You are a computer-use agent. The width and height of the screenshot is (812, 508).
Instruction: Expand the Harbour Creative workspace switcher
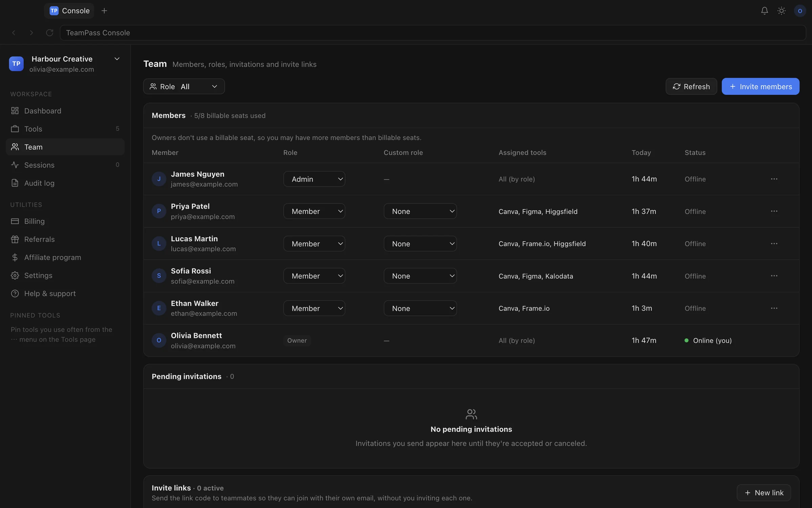click(x=117, y=59)
